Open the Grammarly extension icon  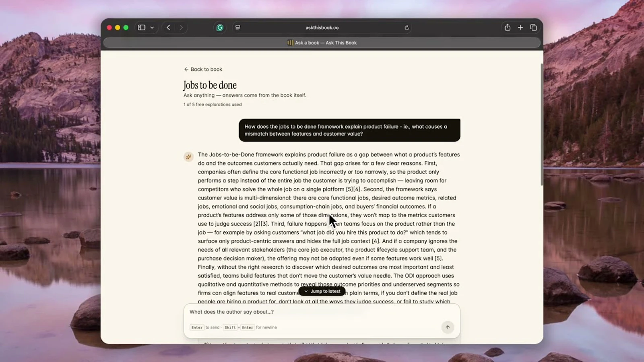coord(220,28)
